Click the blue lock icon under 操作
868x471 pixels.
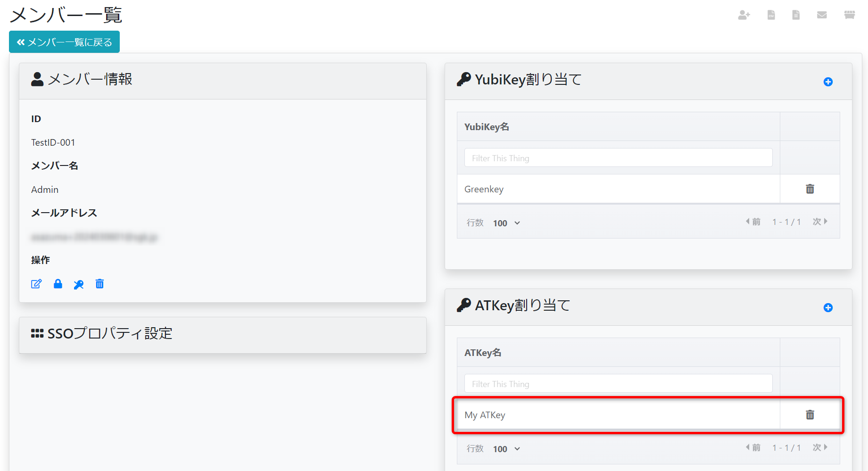click(x=58, y=284)
